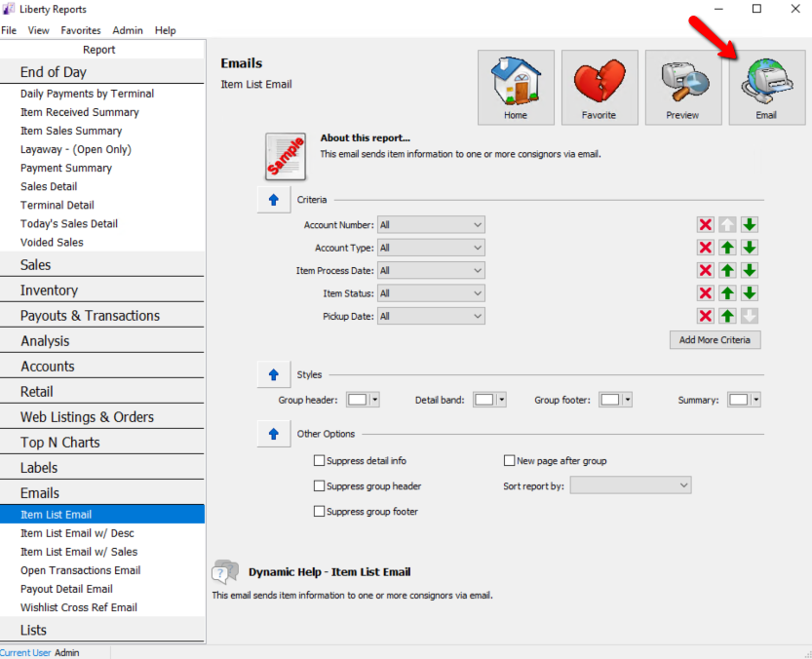Open the Admin menu
Image resolution: width=812 pixels, height=659 pixels.
pos(128,30)
